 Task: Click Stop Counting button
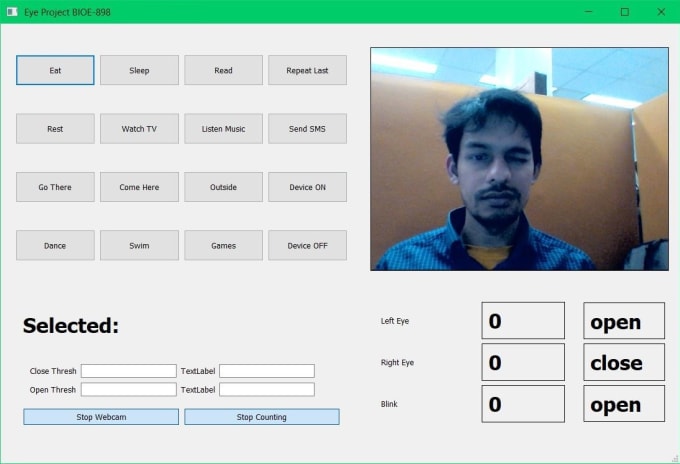[262, 417]
